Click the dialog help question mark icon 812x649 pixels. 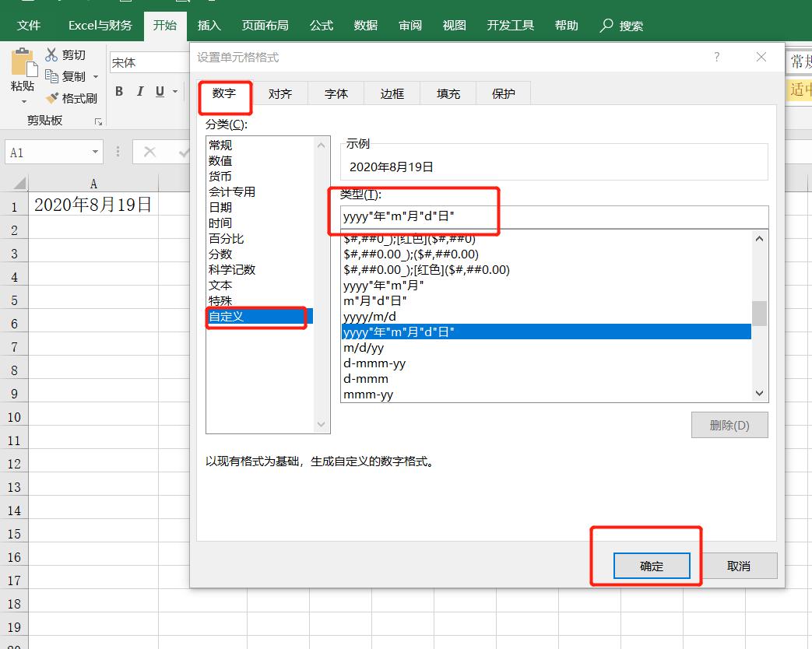pyautogui.click(x=716, y=57)
